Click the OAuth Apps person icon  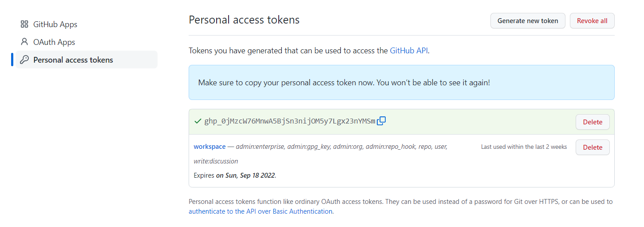[x=24, y=42]
